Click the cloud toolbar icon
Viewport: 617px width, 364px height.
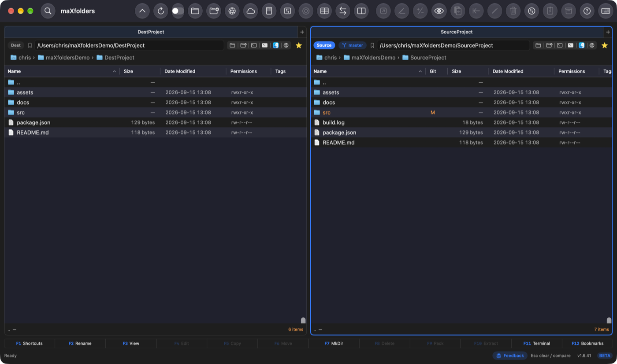pyautogui.click(x=251, y=11)
